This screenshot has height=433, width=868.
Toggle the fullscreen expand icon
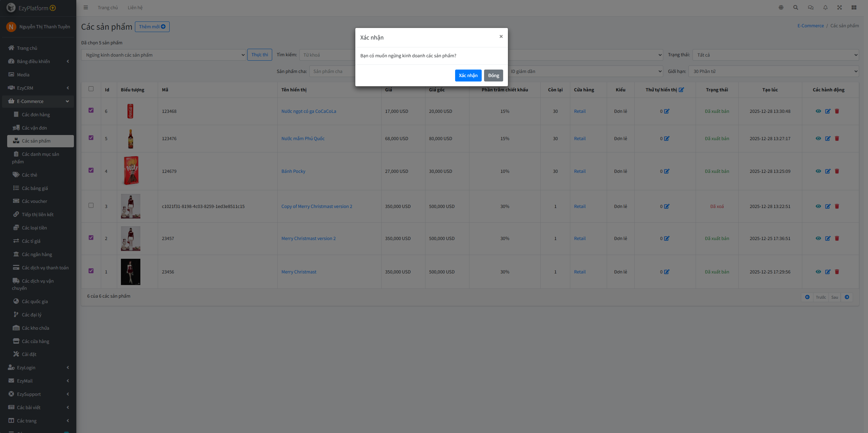tap(839, 8)
